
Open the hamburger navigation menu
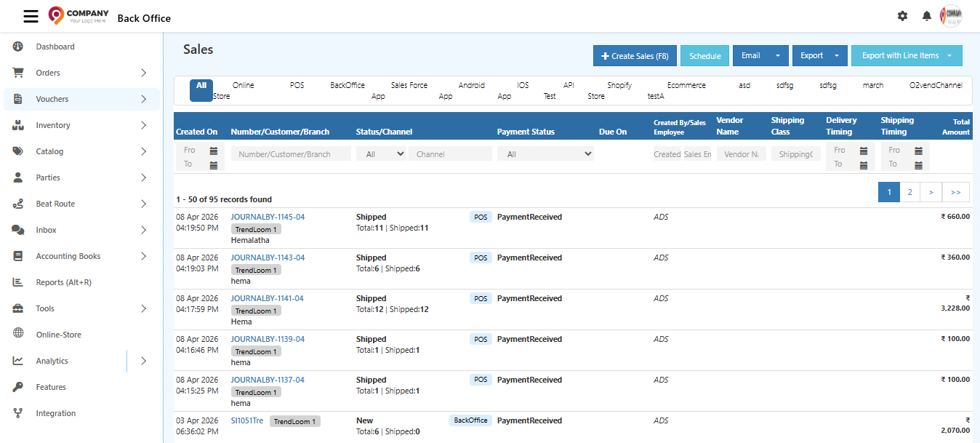click(x=31, y=16)
